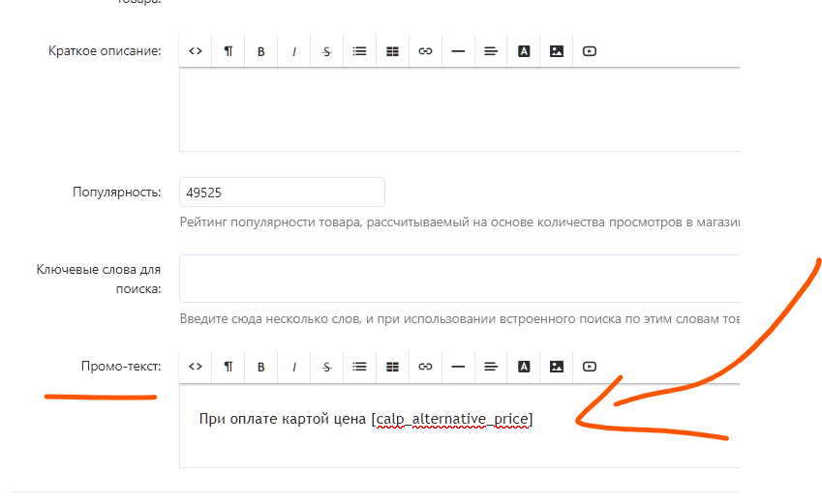Click Bold in the Краткое описание toolbar
822x504 pixels.
[x=261, y=51]
